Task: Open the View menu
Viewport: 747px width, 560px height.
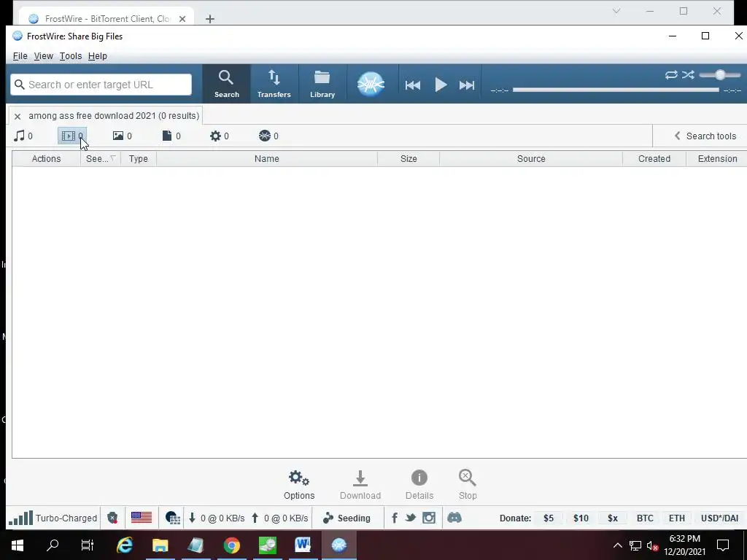Action: [x=43, y=56]
